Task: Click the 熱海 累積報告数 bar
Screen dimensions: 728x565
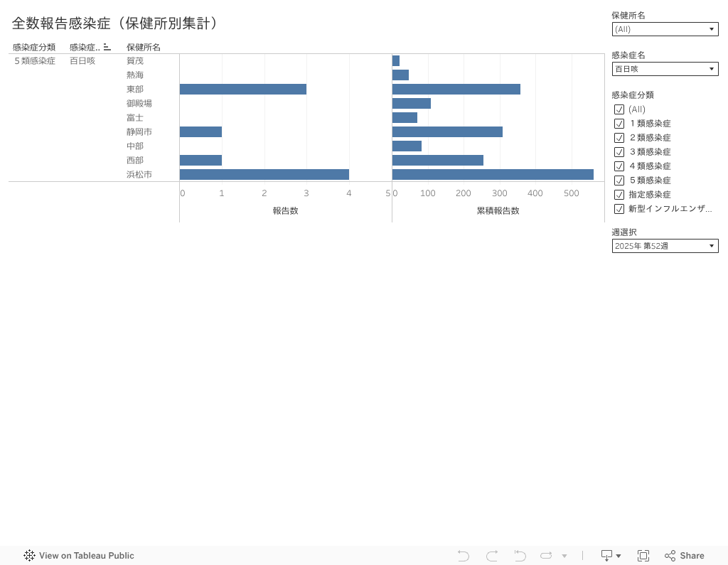Action: pyautogui.click(x=401, y=75)
